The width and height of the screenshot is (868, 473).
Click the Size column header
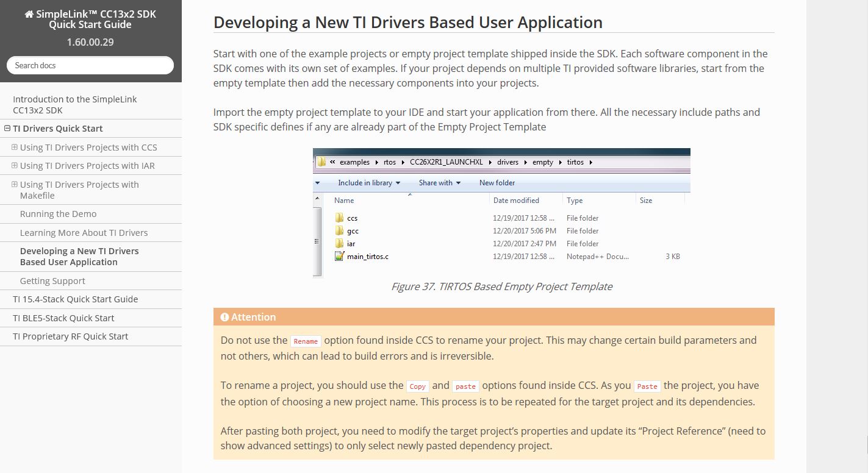[x=646, y=201]
